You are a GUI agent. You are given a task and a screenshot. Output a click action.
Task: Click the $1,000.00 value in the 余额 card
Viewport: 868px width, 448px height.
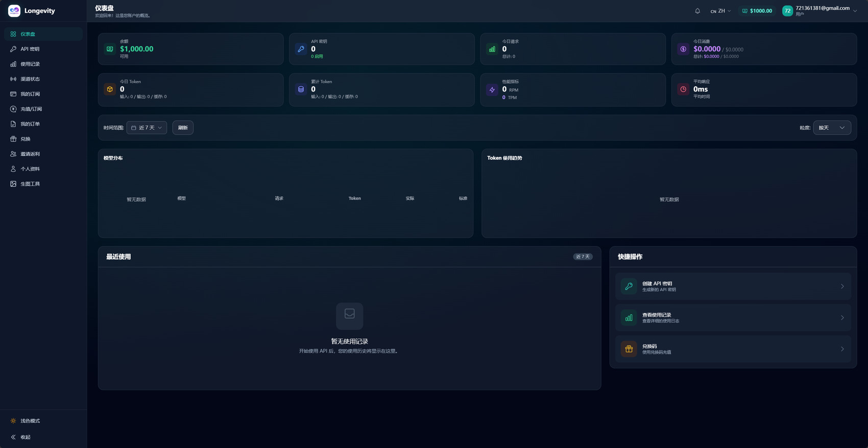pos(136,49)
